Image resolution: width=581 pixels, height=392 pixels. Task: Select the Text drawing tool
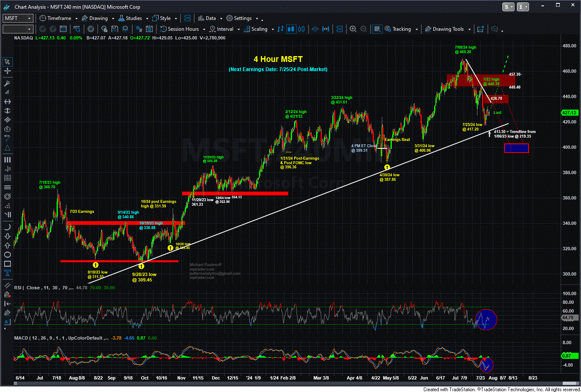point(8,273)
